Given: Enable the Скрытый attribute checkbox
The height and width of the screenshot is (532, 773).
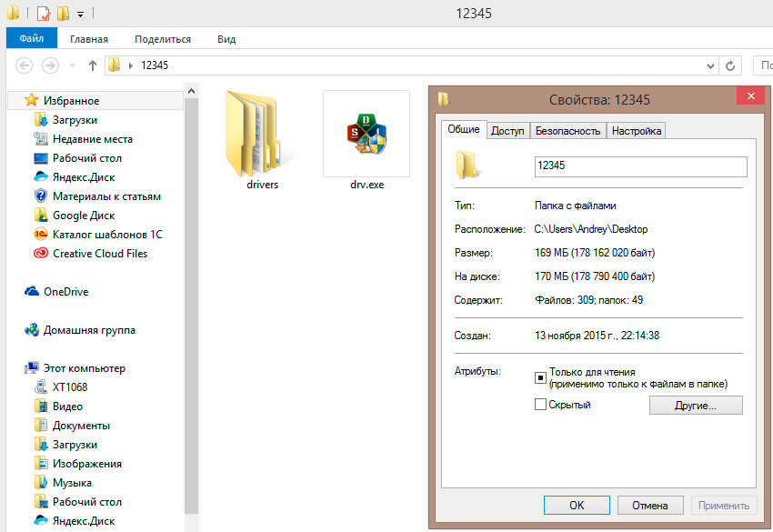Looking at the screenshot, I should pos(540,405).
